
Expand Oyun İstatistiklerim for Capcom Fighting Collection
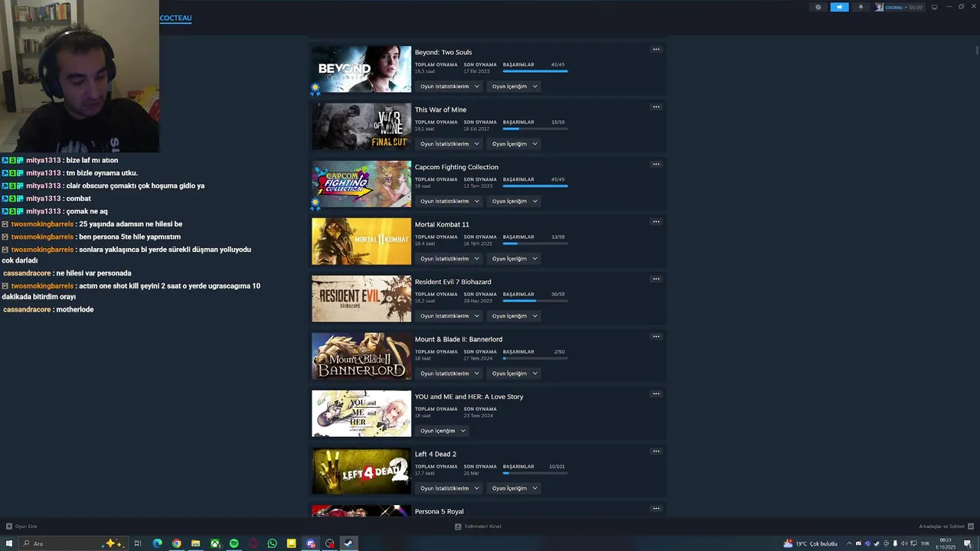[x=449, y=201]
